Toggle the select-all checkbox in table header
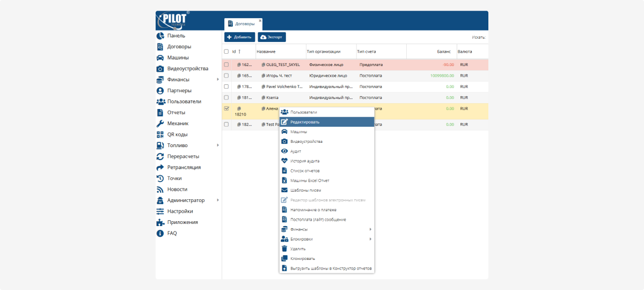Image resolution: width=644 pixels, height=290 pixels. click(x=226, y=52)
